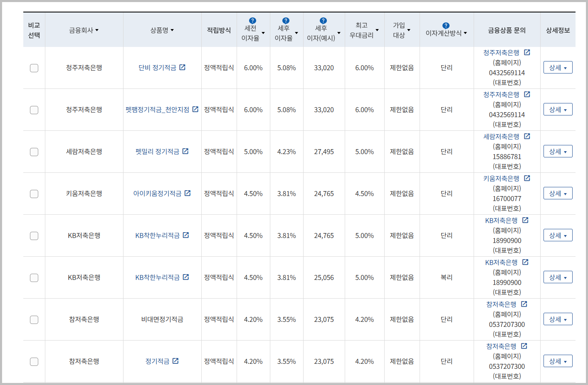Open the external link icon beside 펫팸정기적금_천안지점
The image size is (588, 385).
click(x=195, y=109)
